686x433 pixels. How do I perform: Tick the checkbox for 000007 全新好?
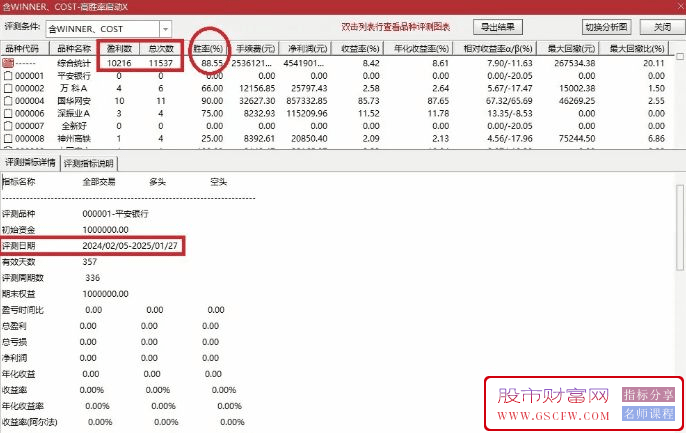point(8,126)
